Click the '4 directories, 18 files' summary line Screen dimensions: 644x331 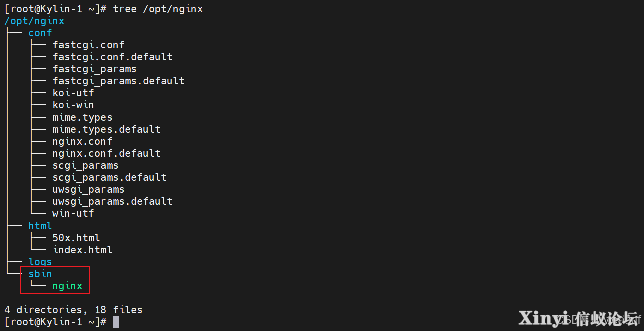click(73, 310)
